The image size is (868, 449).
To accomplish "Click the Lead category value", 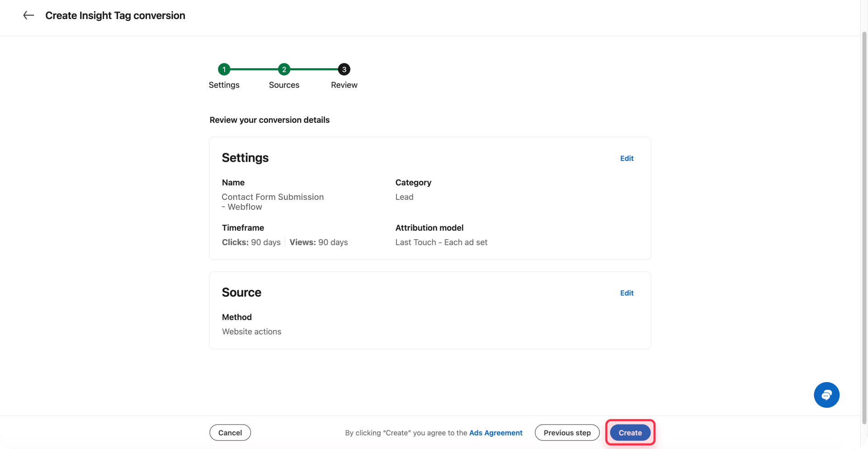I will (x=404, y=197).
